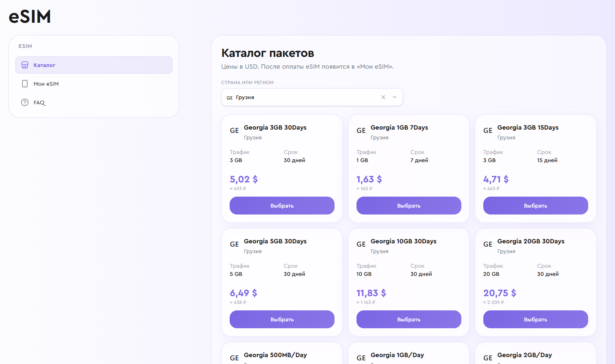
Task: Open the Каталог menu item
Action: coord(94,65)
